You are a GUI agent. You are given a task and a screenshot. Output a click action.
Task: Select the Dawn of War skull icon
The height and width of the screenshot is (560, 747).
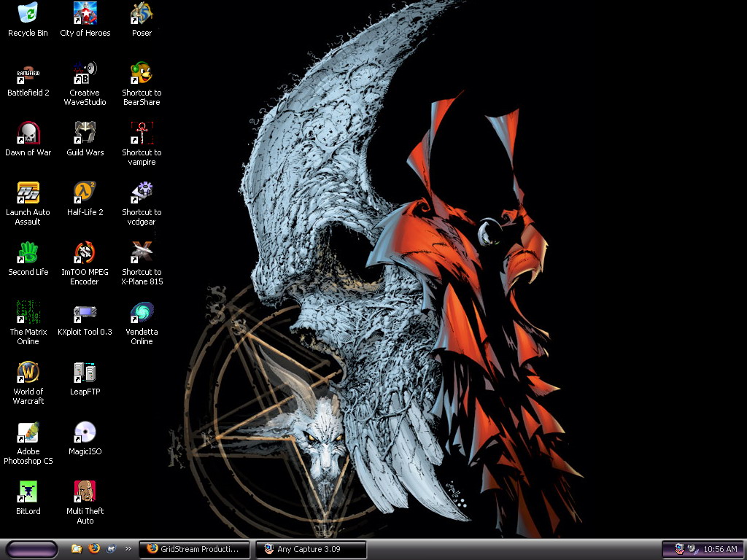click(28, 133)
